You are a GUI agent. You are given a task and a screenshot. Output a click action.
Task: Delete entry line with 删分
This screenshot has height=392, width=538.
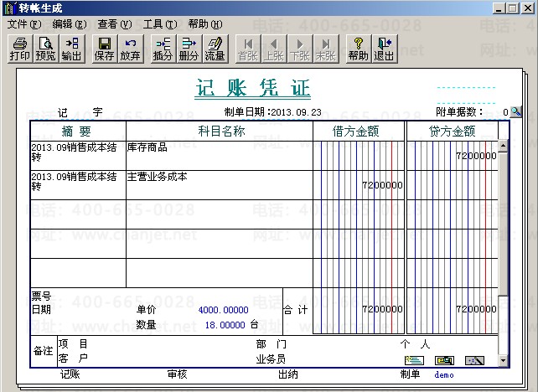[189, 49]
